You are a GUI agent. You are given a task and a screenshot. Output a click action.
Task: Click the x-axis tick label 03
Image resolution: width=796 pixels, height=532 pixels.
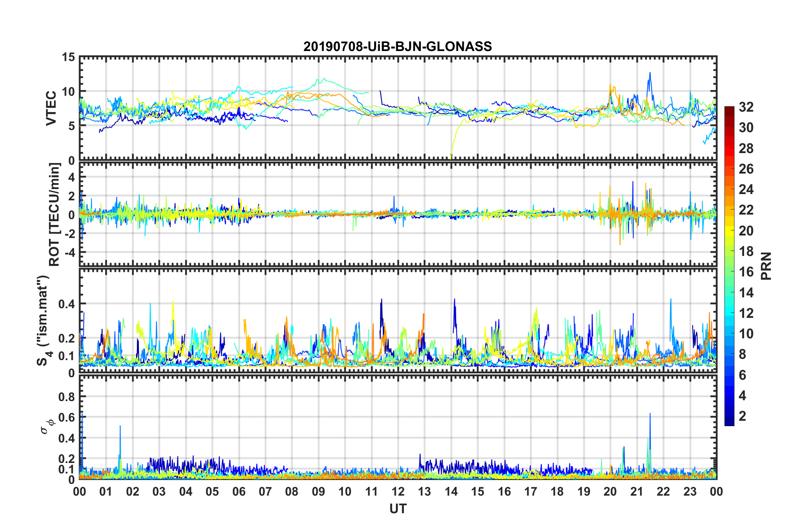pyautogui.click(x=159, y=491)
